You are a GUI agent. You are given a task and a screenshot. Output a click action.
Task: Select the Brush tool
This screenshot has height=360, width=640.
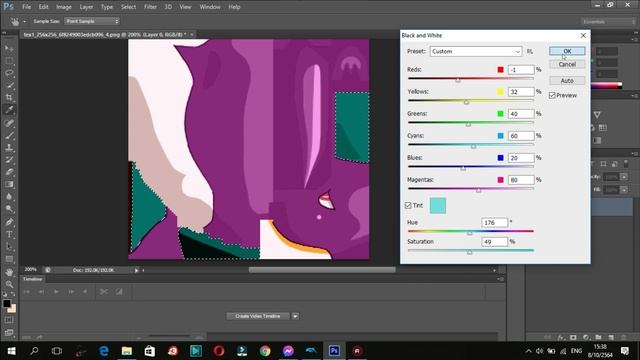point(9,135)
